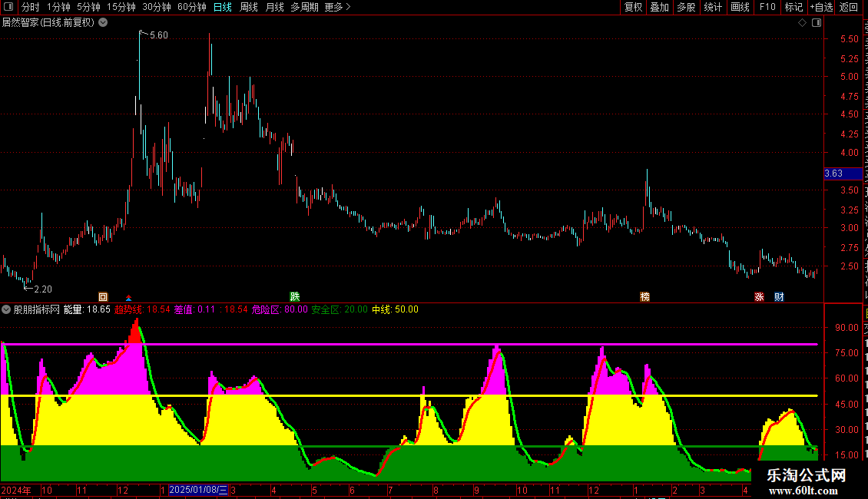868x499 pixels.
Task: Toggle the sidebar panel icon at top-left
Action: 8,7
